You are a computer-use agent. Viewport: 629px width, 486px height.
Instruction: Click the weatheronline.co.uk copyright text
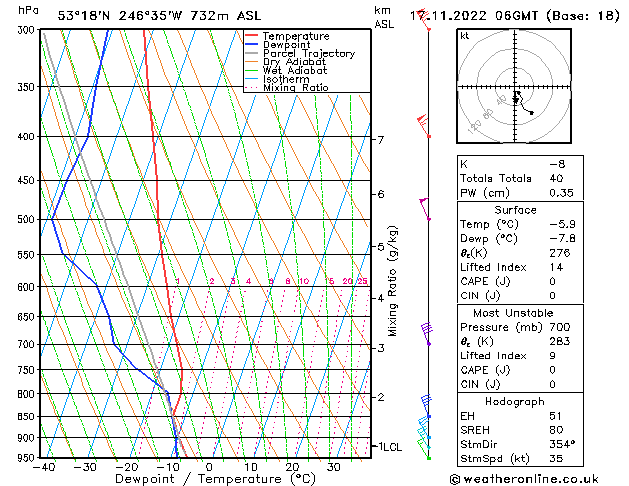coord(525,479)
